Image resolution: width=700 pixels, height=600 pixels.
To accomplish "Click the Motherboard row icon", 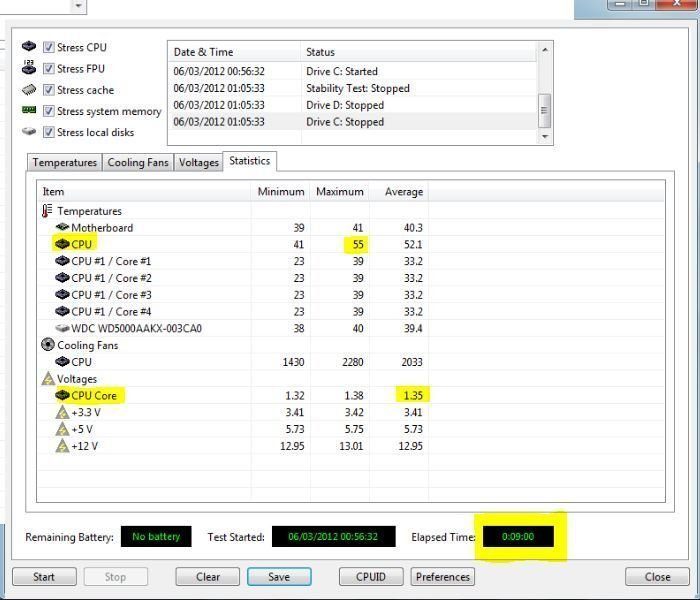I will coord(62,227).
